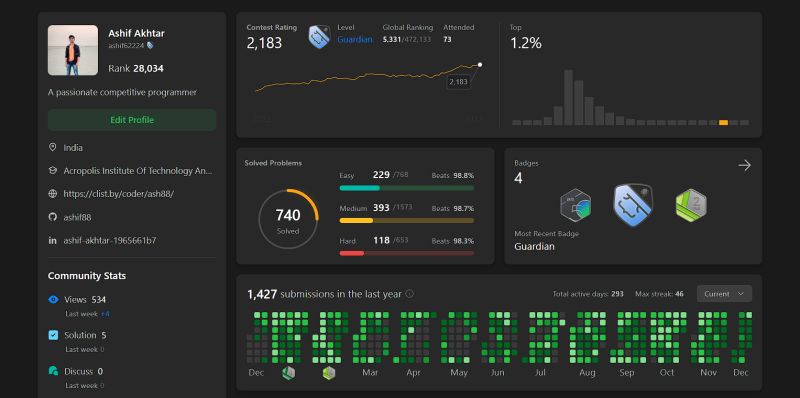Open all badges using the arrow icon
This screenshot has width=800, height=398.
pyautogui.click(x=744, y=165)
